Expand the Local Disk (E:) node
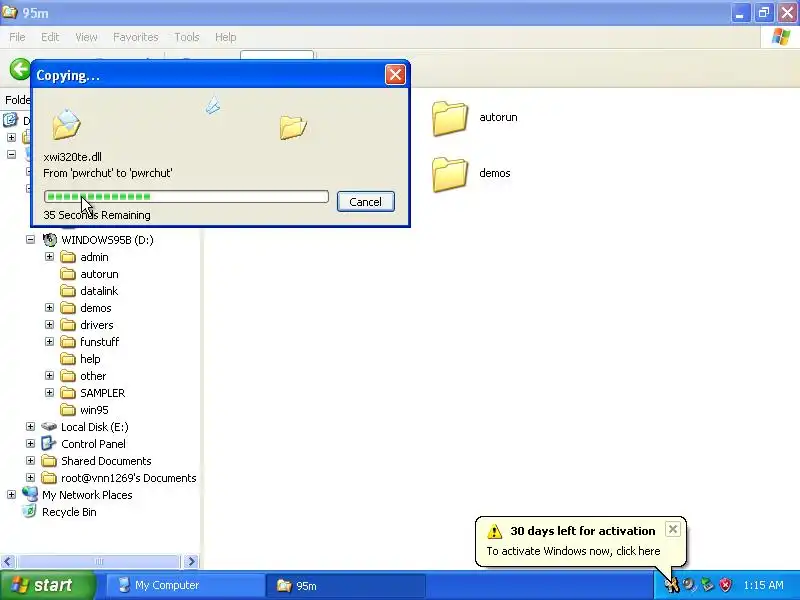This screenshot has height=600, width=800. pos(30,427)
